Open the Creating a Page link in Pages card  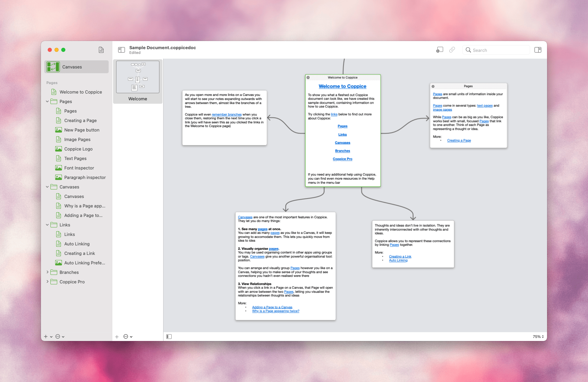(459, 140)
